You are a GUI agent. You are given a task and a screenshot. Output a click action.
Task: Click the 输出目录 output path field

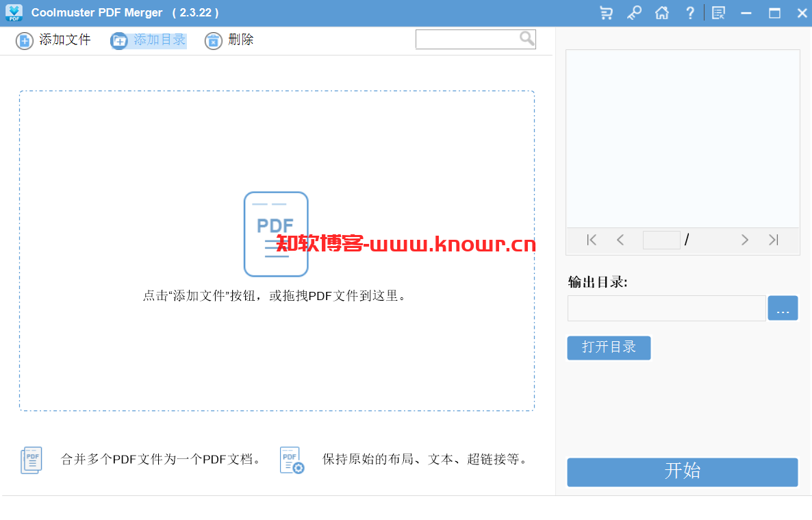[666, 308]
